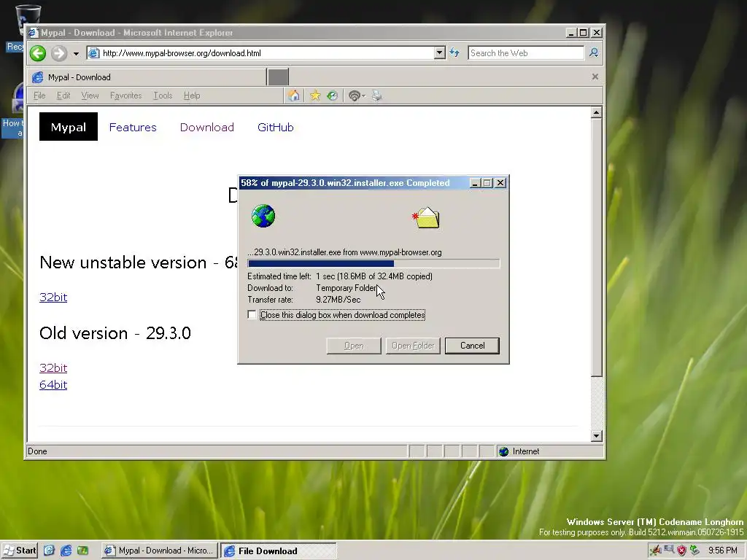747x560 pixels.
Task: Open the Features page link
Action: click(x=133, y=127)
